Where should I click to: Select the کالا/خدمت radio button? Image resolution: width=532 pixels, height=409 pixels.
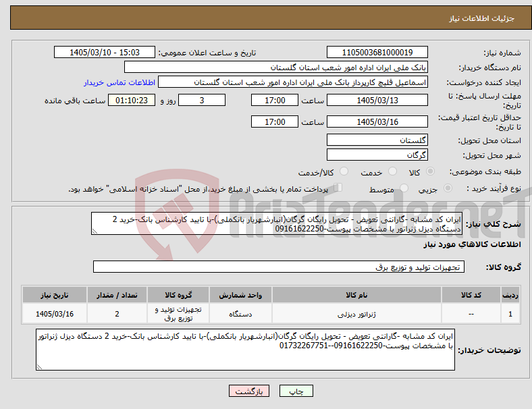tap(344, 171)
